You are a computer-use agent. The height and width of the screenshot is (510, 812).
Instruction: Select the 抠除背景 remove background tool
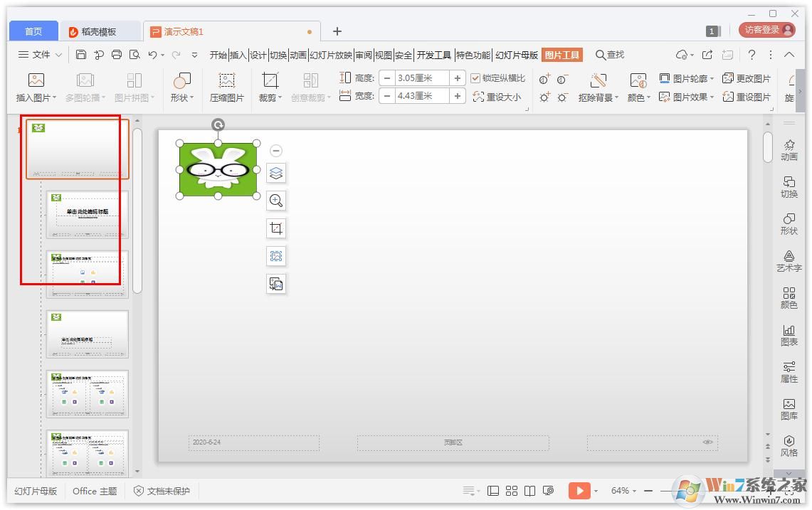point(598,87)
